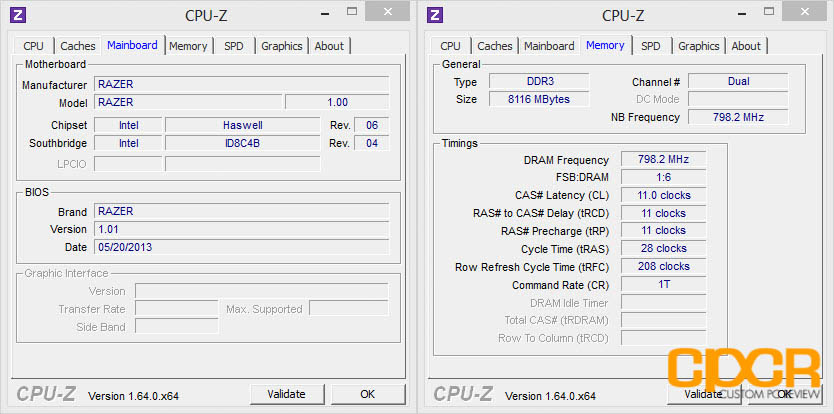
Task: Click the DRAM Frequency value 798.2 MHz
Action: tap(663, 159)
